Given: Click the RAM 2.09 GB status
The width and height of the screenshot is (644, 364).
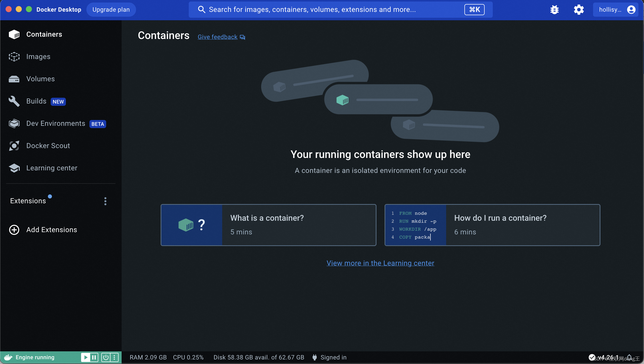Looking at the screenshot, I should click(148, 357).
